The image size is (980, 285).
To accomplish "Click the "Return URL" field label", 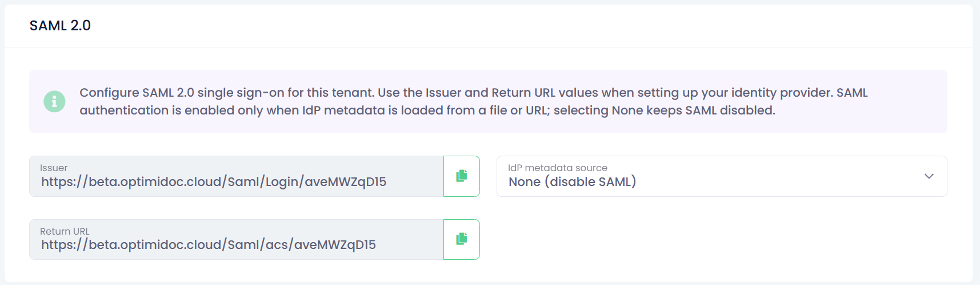I will (x=65, y=231).
